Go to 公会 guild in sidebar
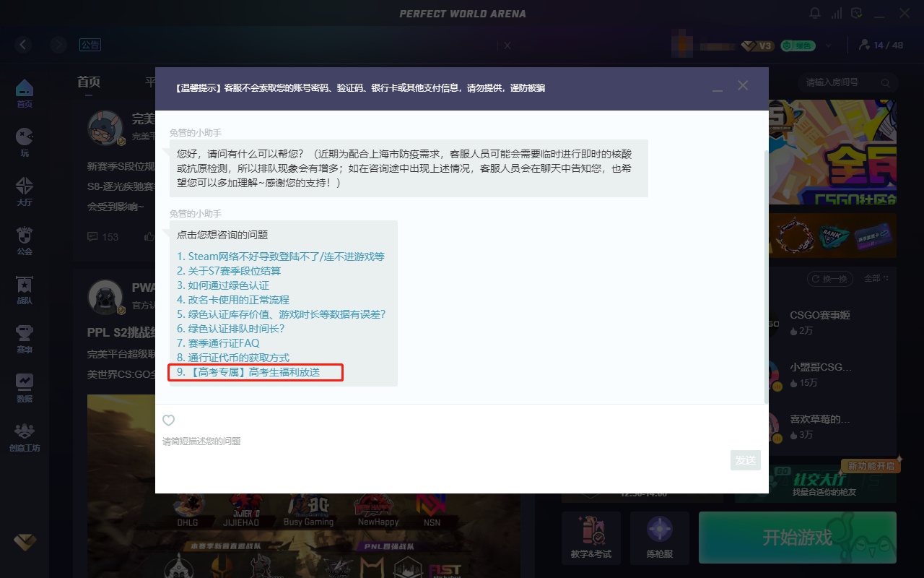Screen dimensions: 924x578 click(25, 241)
